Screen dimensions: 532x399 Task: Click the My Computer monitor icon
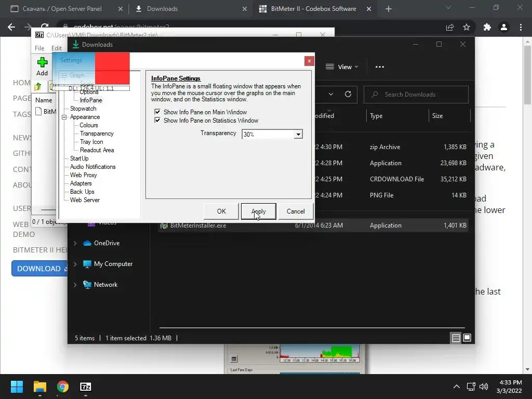point(87,264)
